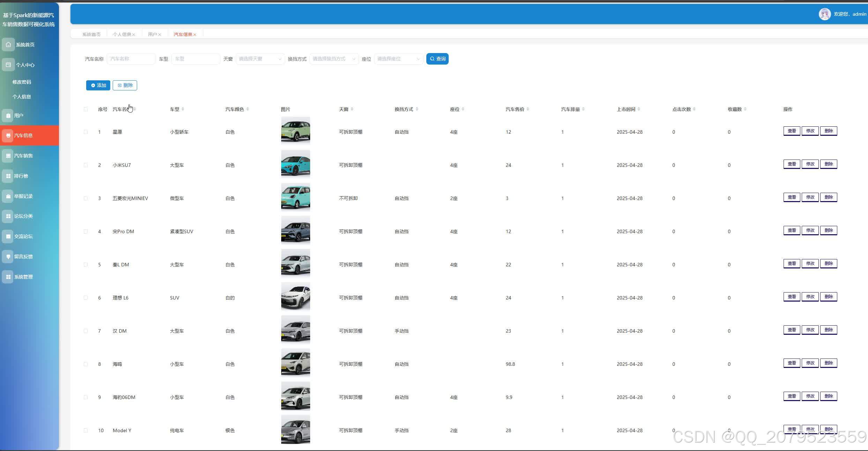Tick the select-all checkbox in the table header
868x451 pixels.
click(x=85, y=109)
